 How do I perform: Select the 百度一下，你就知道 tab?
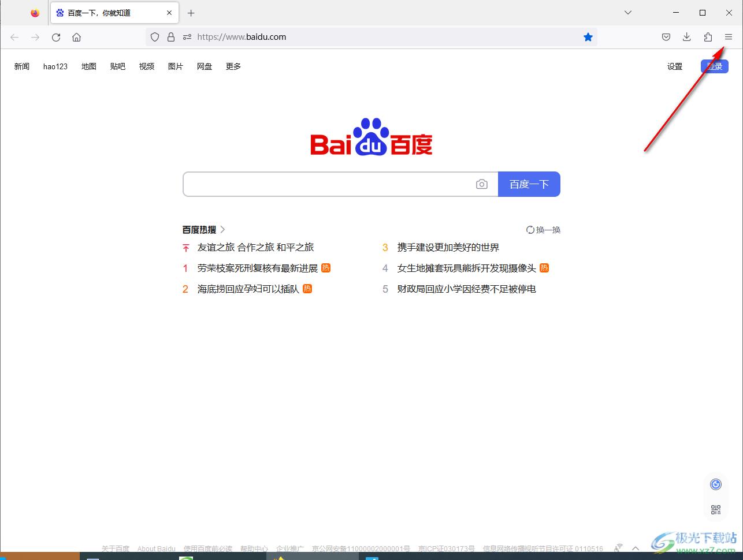click(114, 13)
